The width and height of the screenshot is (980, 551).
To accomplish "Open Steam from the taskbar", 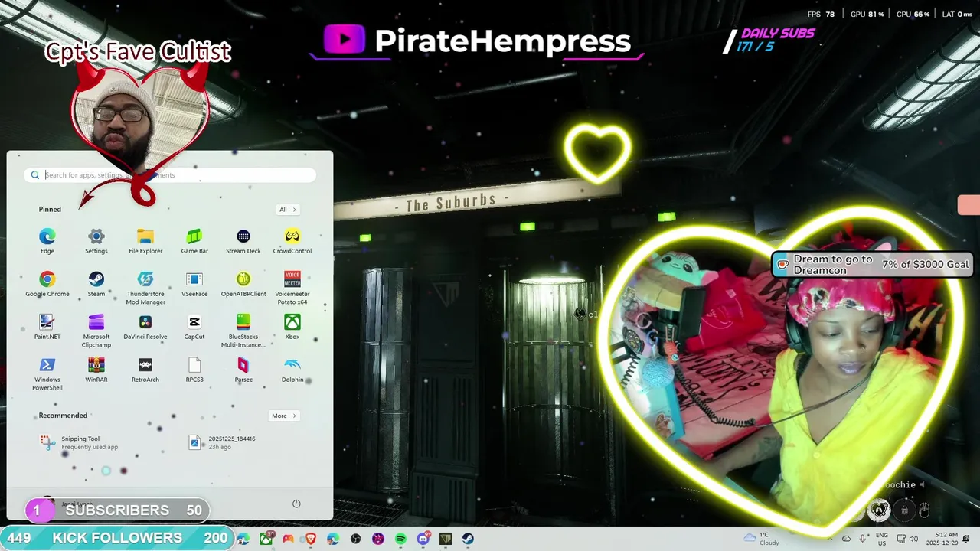I will pyautogui.click(x=468, y=539).
